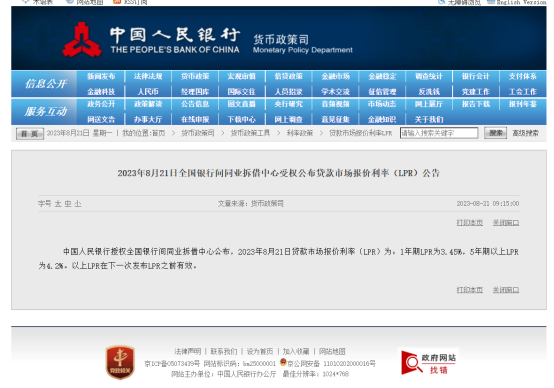Open 政务公开 under 服务互动
This screenshot has height=388, width=554.
pos(101,104)
